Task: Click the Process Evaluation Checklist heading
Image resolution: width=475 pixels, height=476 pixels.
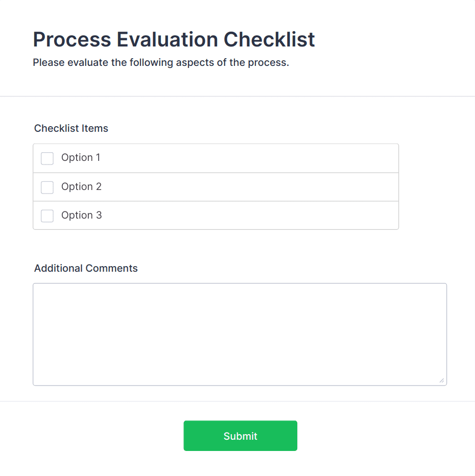Action: tap(174, 39)
